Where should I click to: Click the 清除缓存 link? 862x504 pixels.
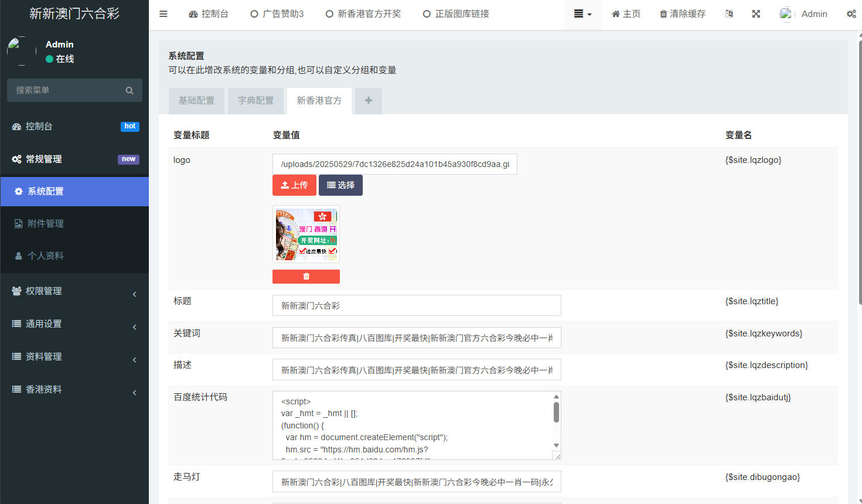pyautogui.click(x=683, y=14)
